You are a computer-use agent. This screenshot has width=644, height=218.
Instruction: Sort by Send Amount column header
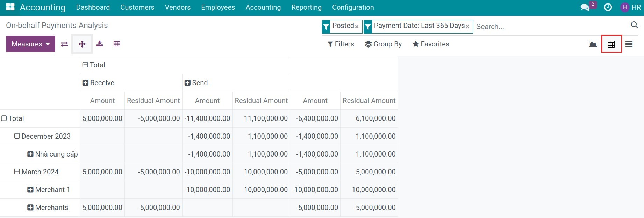click(207, 101)
